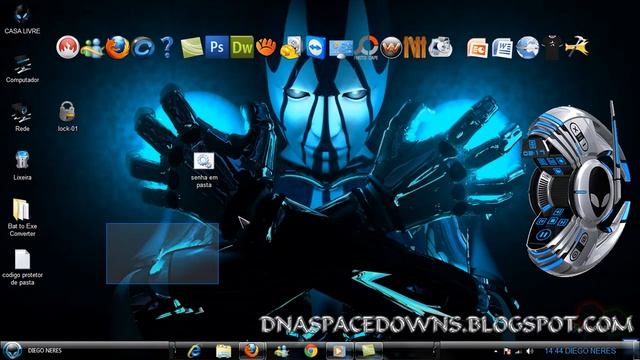Image resolution: width=640 pixels, height=360 pixels.
Task: Open the globe dock icon
Action: pyautogui.click(x=527, y=48)
